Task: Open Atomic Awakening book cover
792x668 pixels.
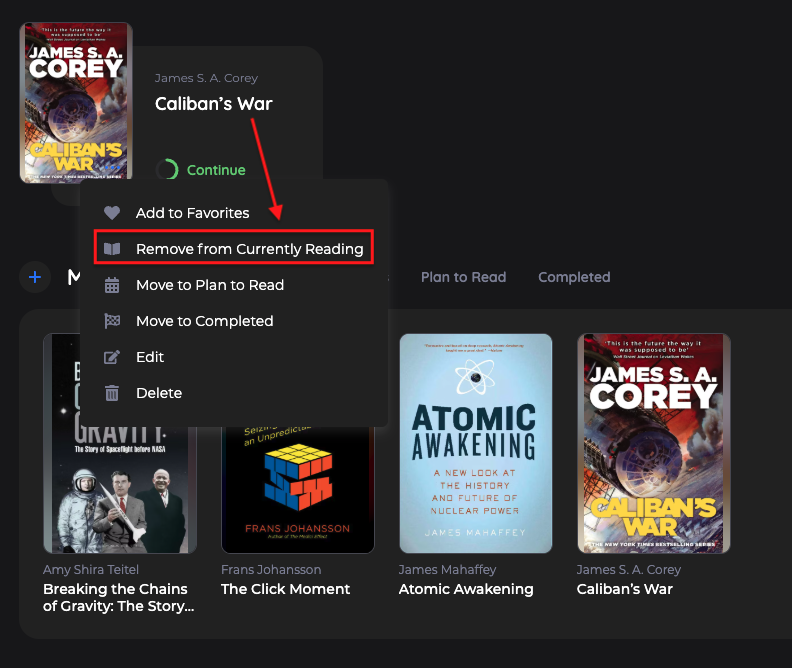Action: [x=476, y=443]
